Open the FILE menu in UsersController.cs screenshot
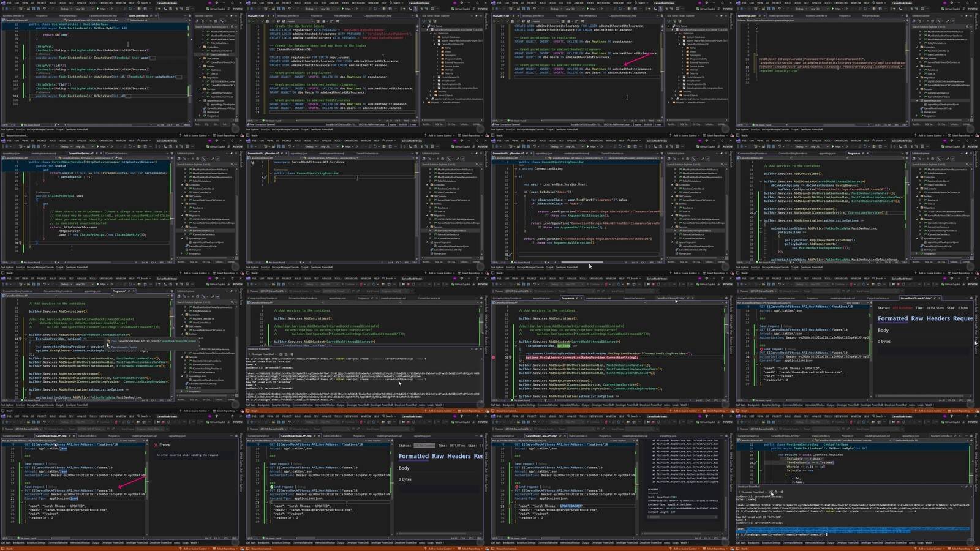Screen dimensions: 980x551 click(9, 3)
